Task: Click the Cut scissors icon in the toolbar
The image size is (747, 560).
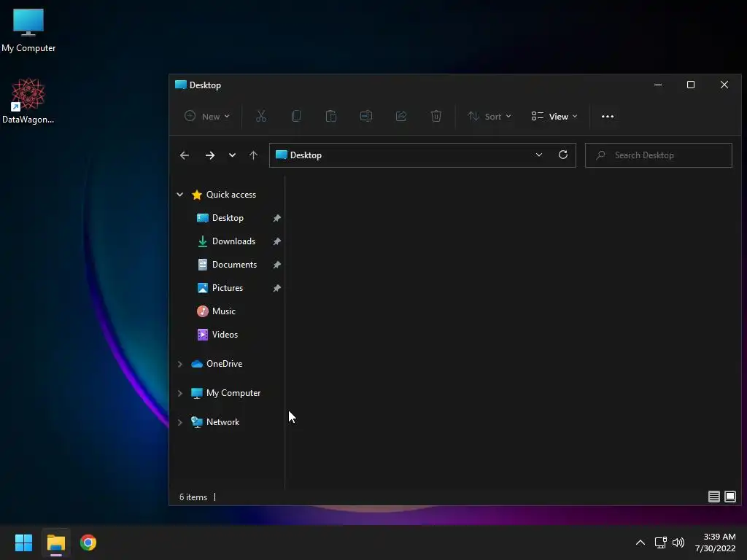Action: pos(261,116)
